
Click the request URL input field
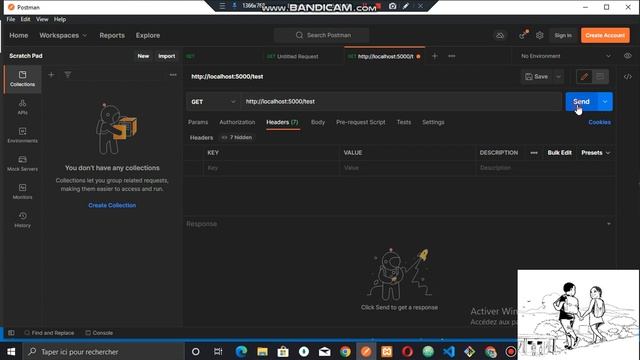(401, 102)
